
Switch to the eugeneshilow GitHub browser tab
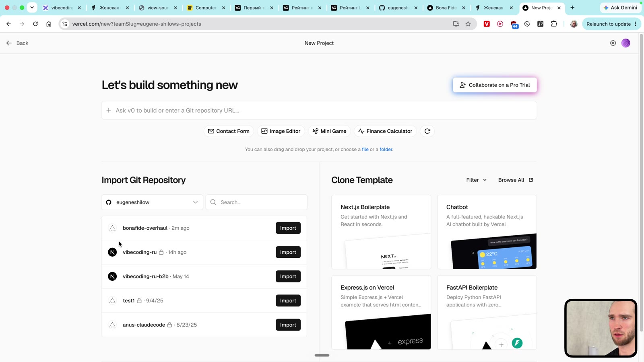click(398, 8)
